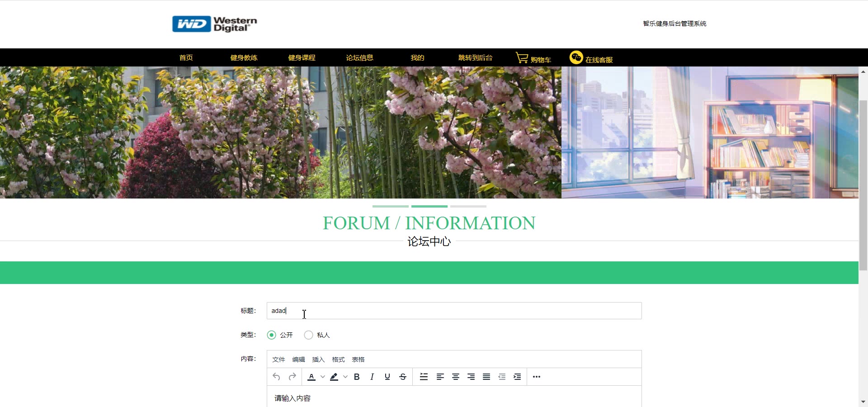Viewport: 868px width, 407px height.
Task: Apply background highlight color
Action: click(x=334, y=377)
